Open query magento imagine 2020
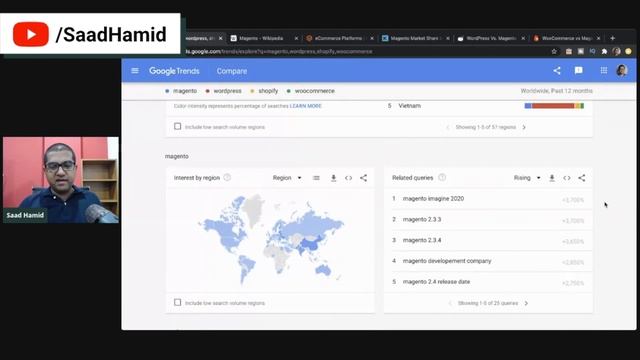The width and height of the screenshot is (640, 360). point(433,199)
